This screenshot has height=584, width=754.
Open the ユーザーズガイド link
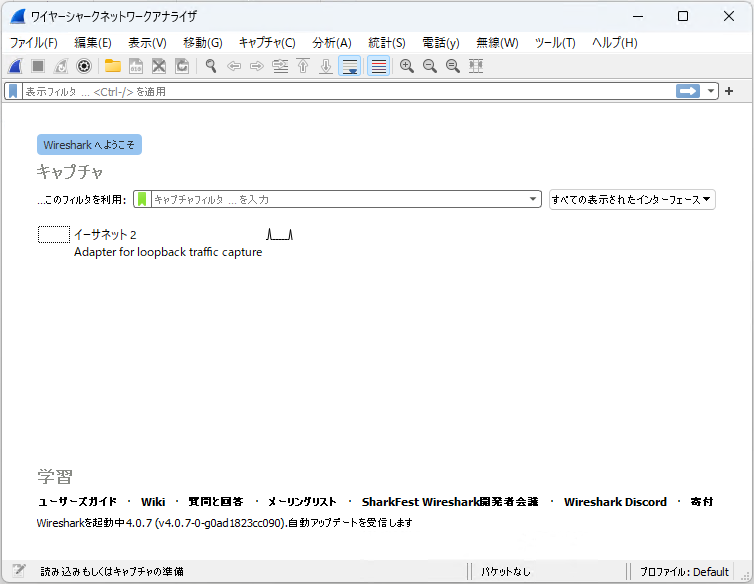[77, 502]
